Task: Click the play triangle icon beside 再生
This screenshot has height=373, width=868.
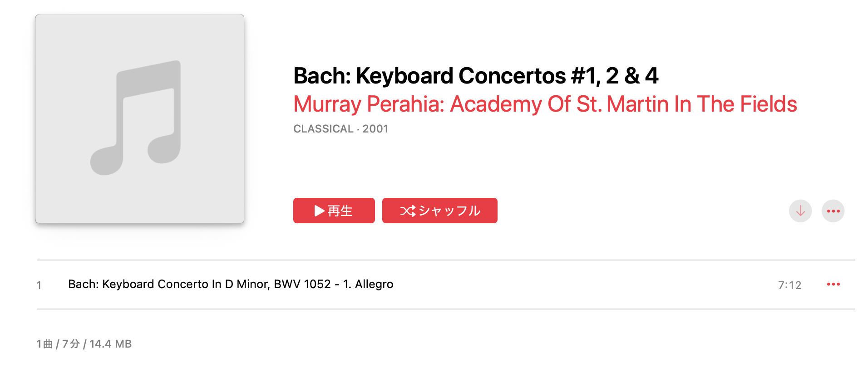Action: 320,211
